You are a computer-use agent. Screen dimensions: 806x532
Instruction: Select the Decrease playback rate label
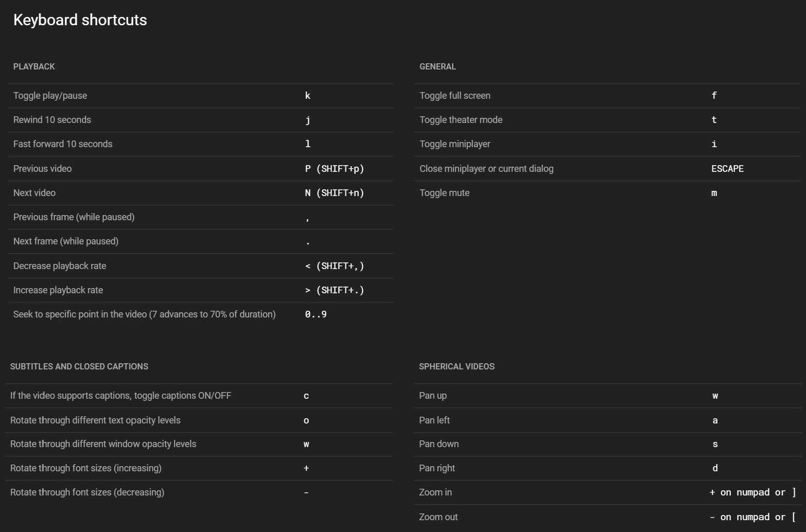click(60, 266)
